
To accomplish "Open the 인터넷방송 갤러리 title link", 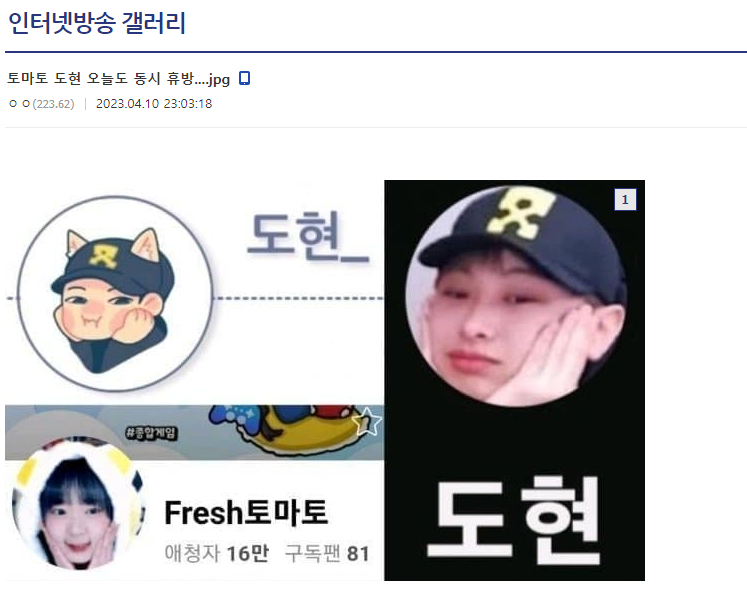I will [x=97, y=23].
